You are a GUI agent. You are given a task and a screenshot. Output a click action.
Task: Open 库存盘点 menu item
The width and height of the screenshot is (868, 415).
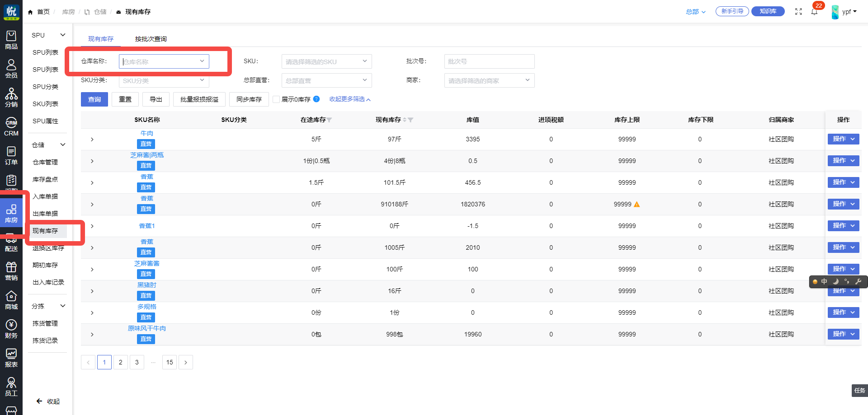[45, 179]
